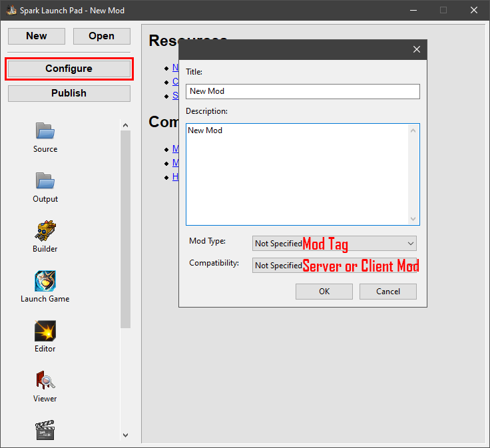Screen dimensions: 490x448
Task: Open the link starting with H
Action: click(x=175, y=177)
